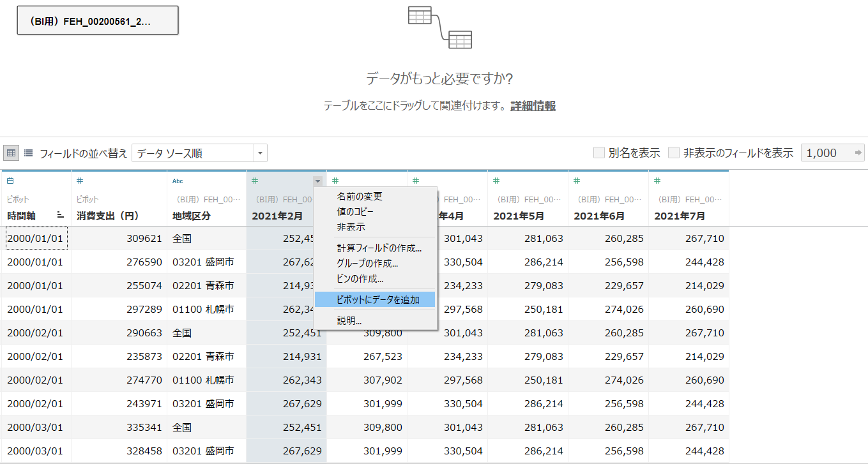
Task: Select the (BI用)FEH_00200561 table box
Action: pyautogui.click(x=98, y=20)
